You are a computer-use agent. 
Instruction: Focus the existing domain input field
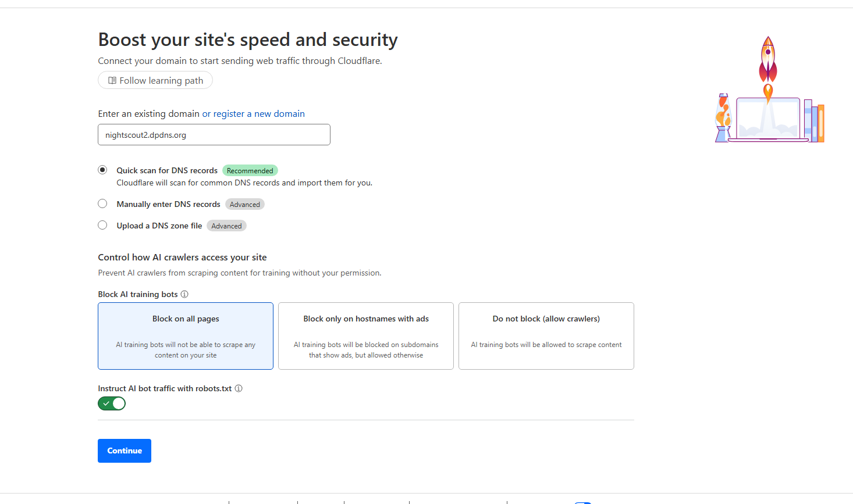tap(214, 135)
